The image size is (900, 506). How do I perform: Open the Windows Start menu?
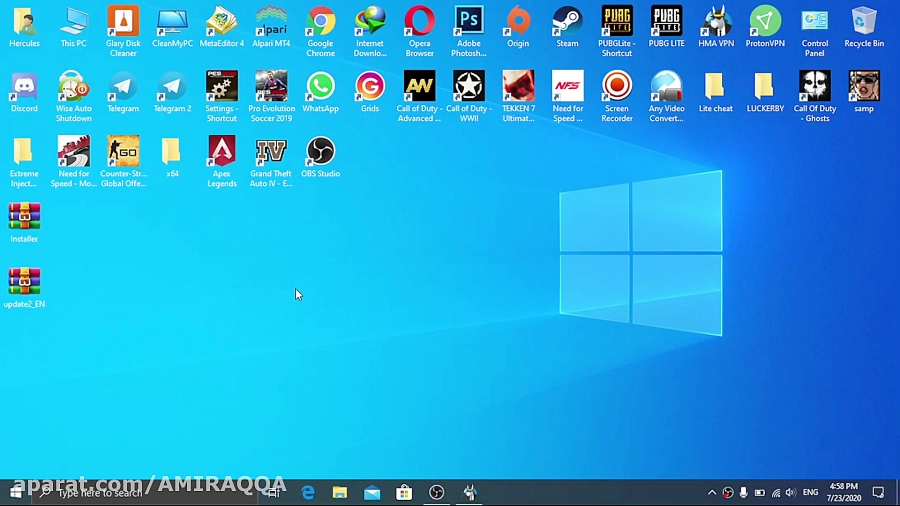point(15,493)
